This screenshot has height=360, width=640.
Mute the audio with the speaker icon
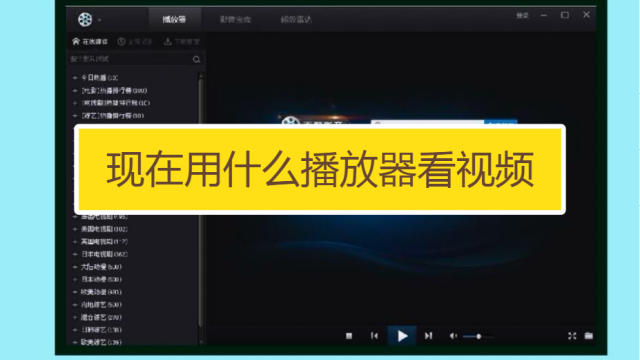point(453,336)
